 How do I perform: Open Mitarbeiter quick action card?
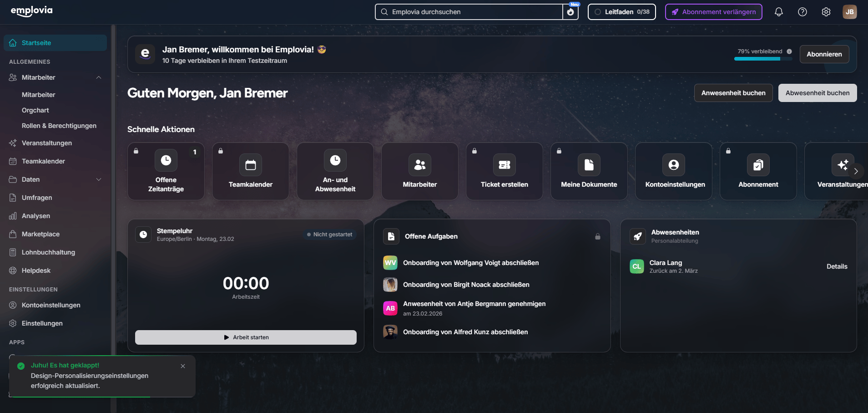420,171
